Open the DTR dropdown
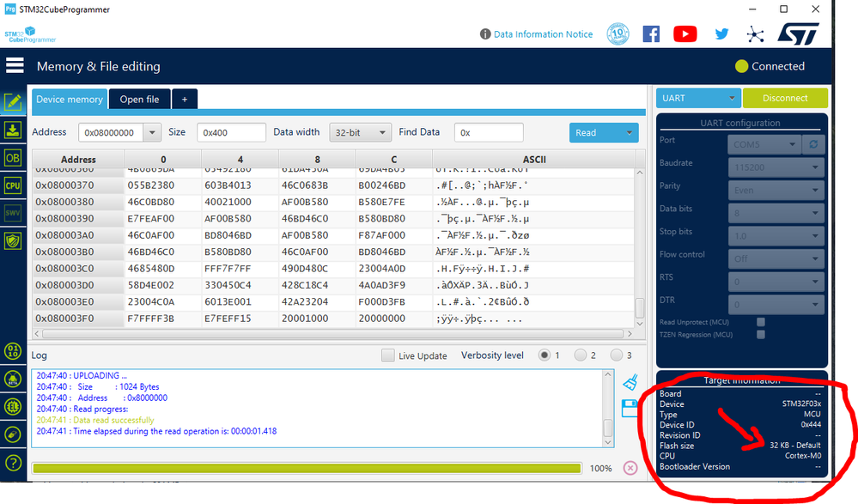This screenshot has height=504, width=858. tap(776, 305)
